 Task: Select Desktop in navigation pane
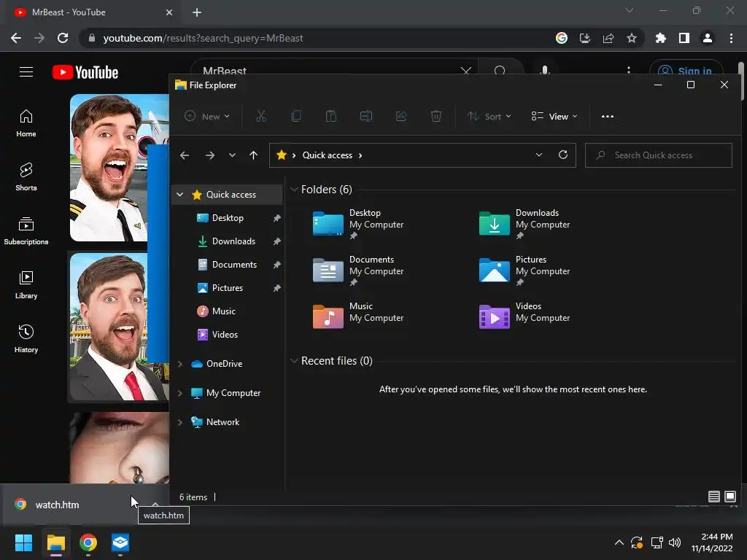pyautogui.click(x=228, y=217)
